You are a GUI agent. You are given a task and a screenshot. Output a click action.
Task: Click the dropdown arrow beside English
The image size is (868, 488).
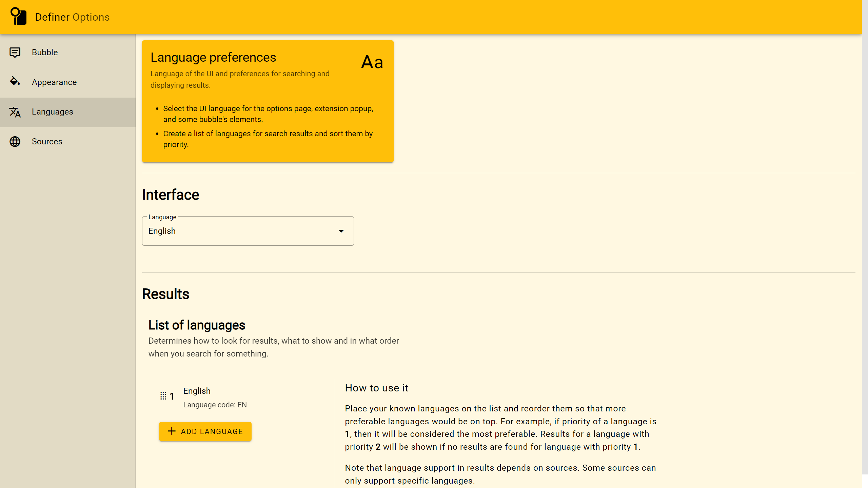pos(341,231)
